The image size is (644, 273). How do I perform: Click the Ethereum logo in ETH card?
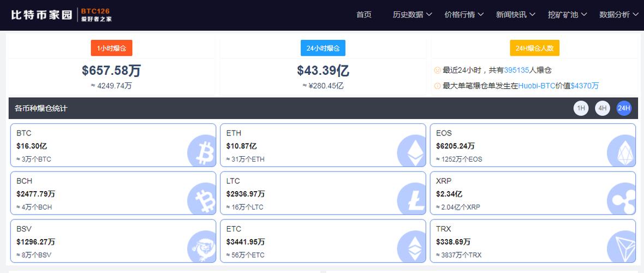pos(411,151)
